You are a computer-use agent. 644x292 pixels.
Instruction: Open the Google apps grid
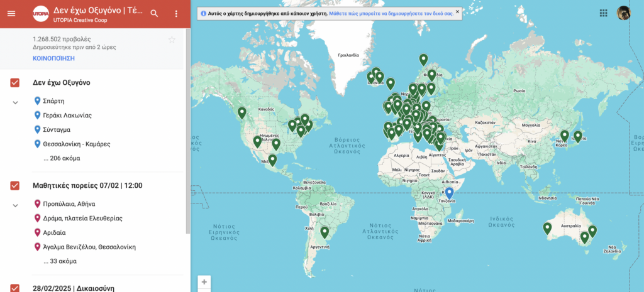(x=604, y=13)
